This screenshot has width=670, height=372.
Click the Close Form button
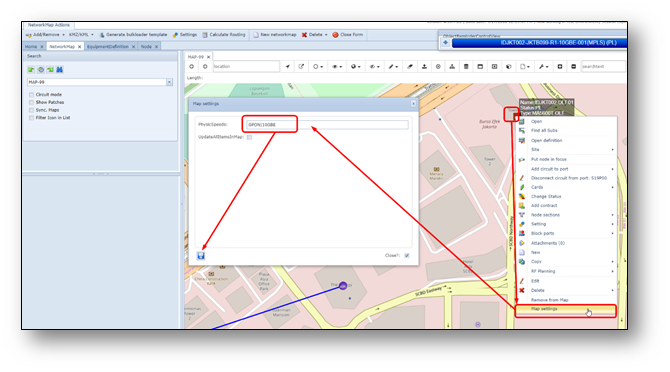tap(348, 35)
